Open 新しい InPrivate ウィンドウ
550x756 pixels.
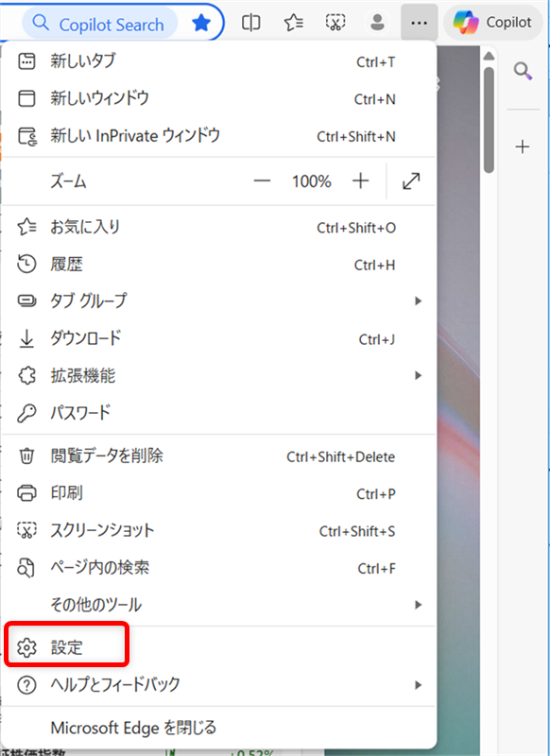click(218, 136)
